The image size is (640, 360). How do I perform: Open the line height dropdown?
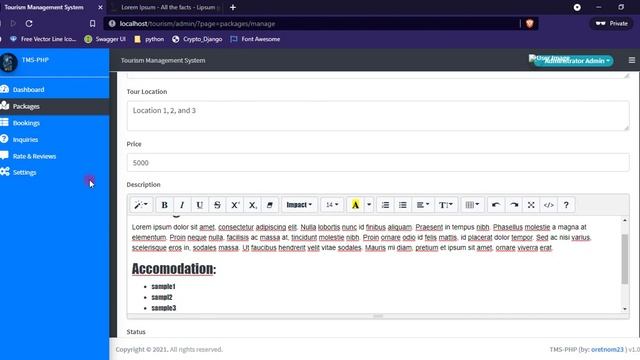(445, 205)
